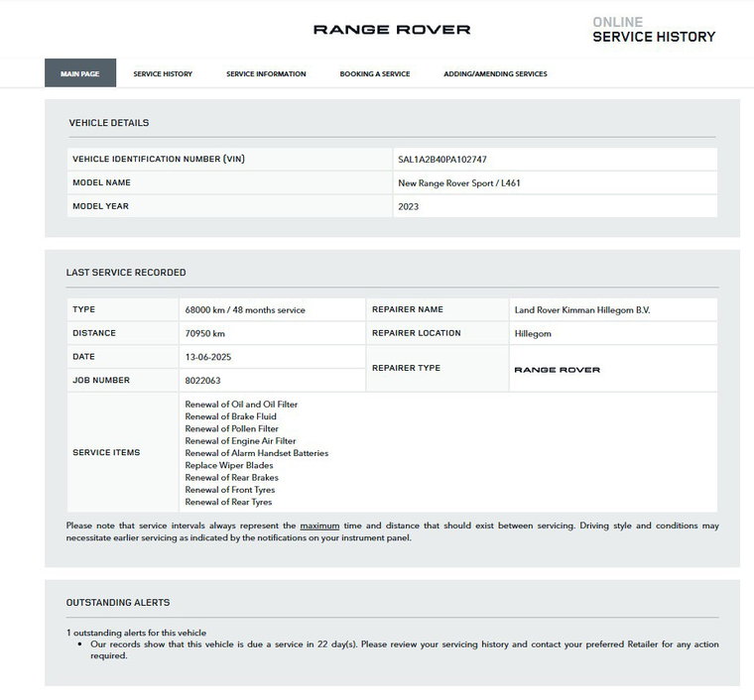
Task: Click Renewal of Rear Brakes item
Action: [231, 478]
